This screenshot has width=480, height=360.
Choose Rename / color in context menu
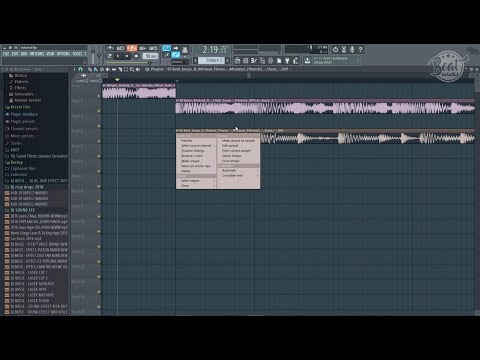click(x=197, y=156)
